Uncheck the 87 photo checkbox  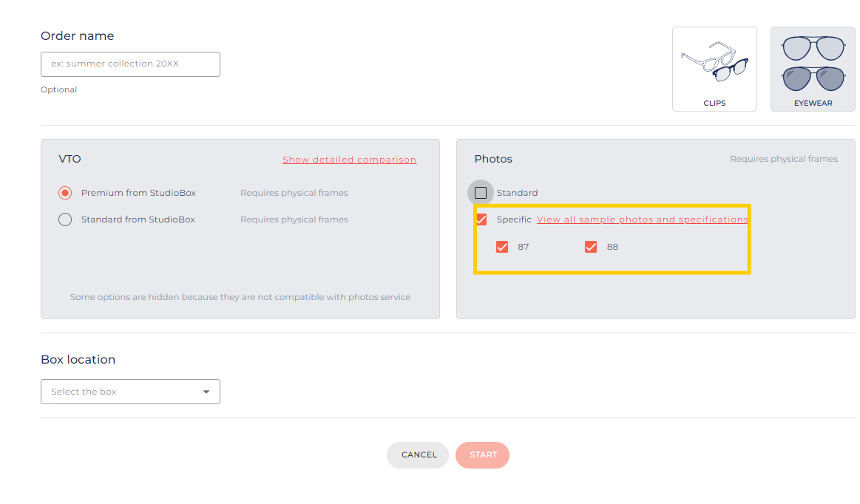click(502, 247)
